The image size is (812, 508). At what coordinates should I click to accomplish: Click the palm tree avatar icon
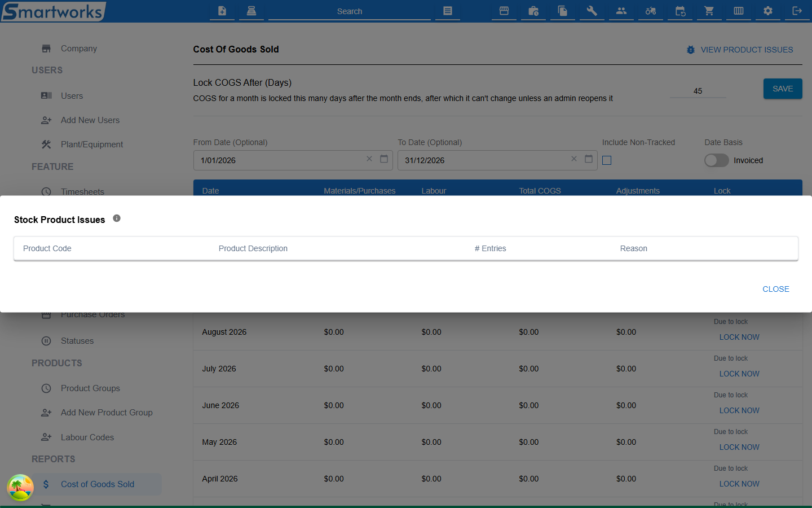(20, 488)
